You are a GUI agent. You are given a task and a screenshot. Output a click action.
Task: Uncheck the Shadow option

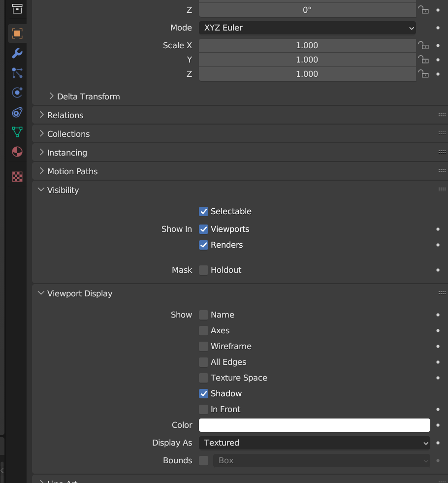point(203,393)
